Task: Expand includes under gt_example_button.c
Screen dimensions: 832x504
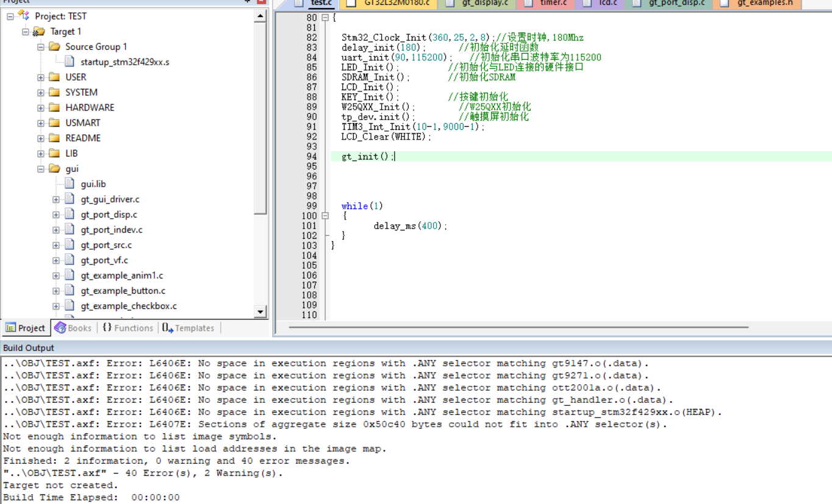Action: click(56, 291)
